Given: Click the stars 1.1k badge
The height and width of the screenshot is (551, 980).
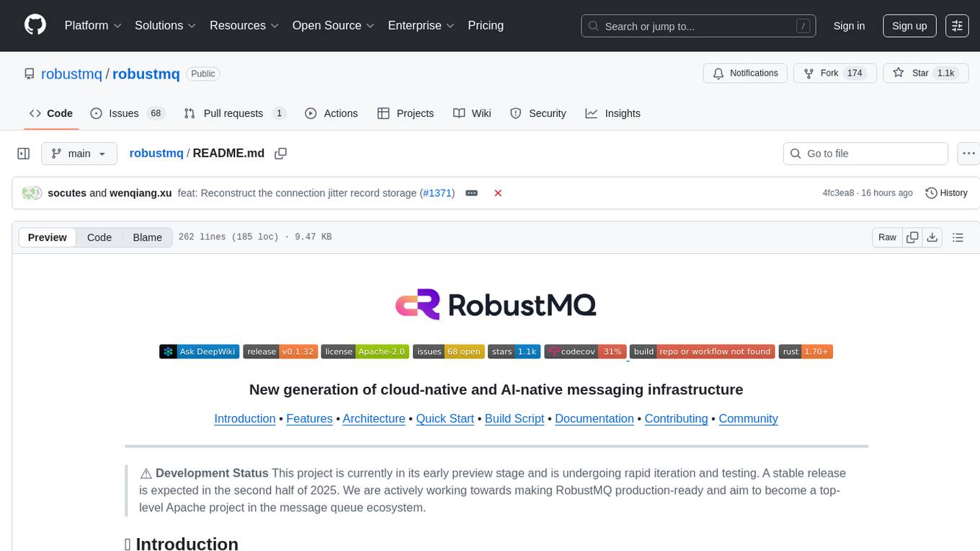Looking at the screenshot, I should click(514, 351).
